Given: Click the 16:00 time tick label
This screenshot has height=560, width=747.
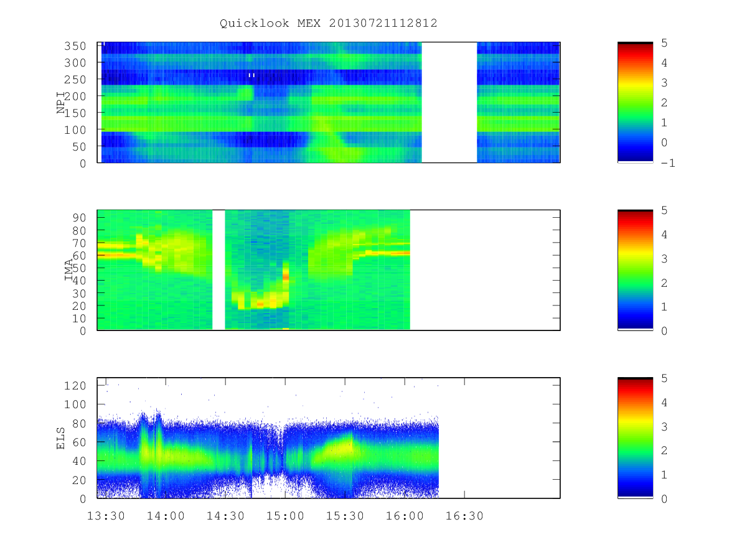Looking at the screenshot, I should 405,516.
